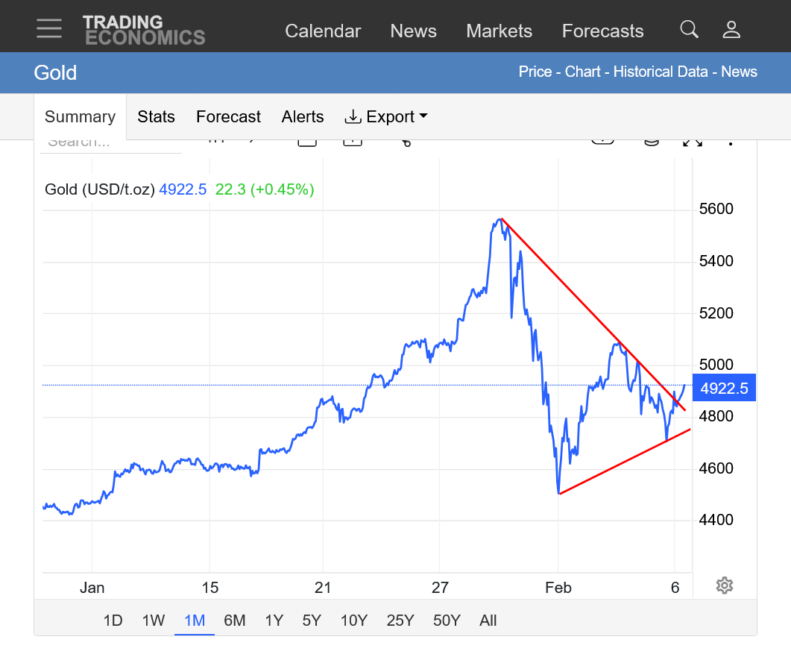
Task: Click the magnifying glass search icon
Action: pos(690,30)
